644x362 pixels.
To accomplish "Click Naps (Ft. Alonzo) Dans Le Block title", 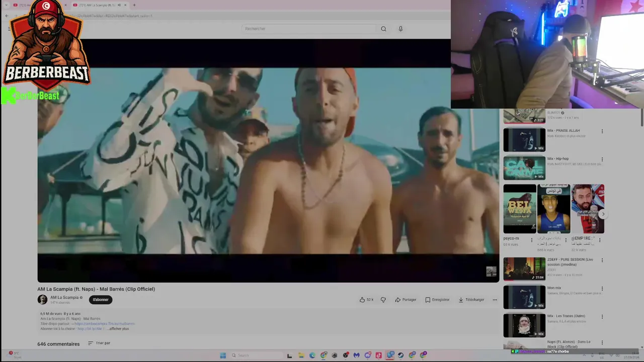I will (569, 344).
